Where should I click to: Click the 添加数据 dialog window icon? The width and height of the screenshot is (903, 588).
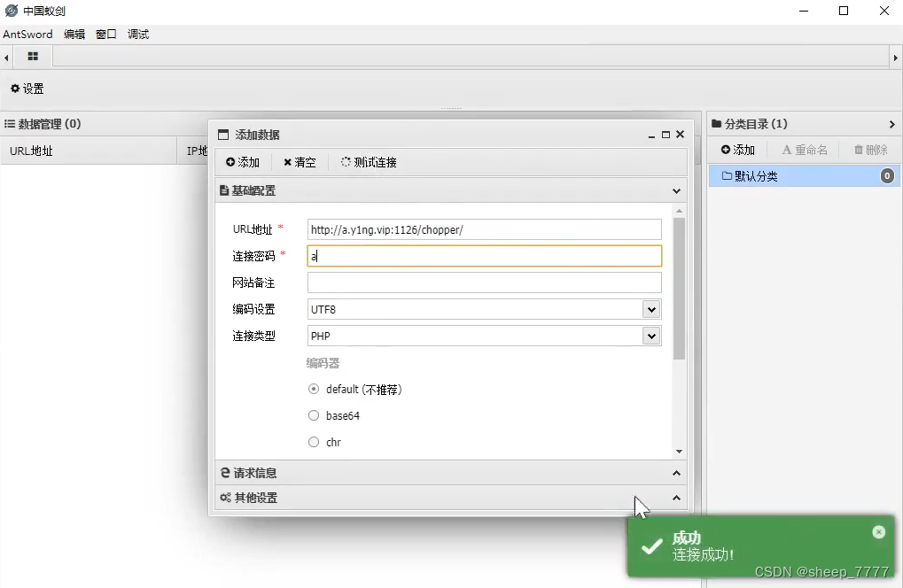[223, 135]
